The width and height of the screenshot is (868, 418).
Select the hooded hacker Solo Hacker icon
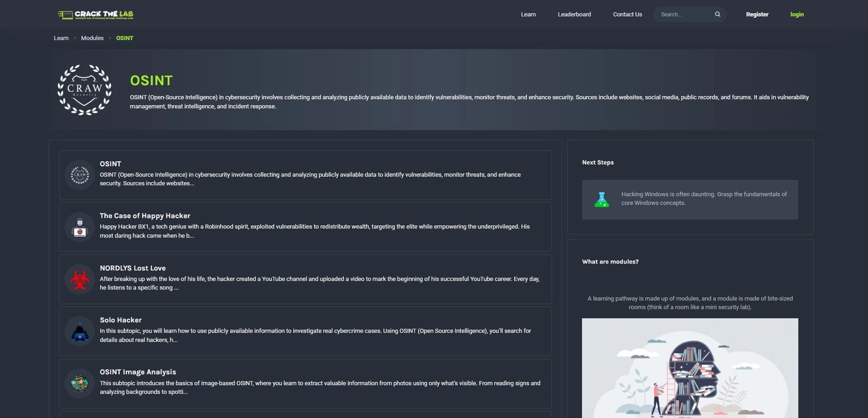pyautogui.click(x=80, y=331)
